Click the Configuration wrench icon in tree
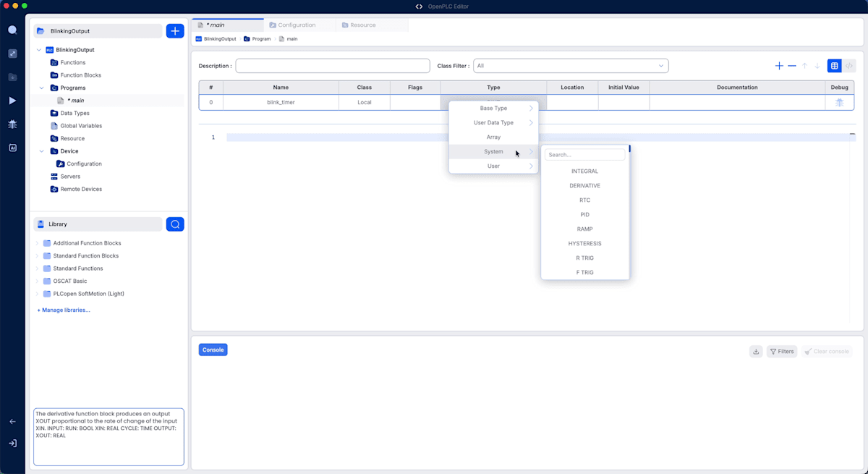 61,164
